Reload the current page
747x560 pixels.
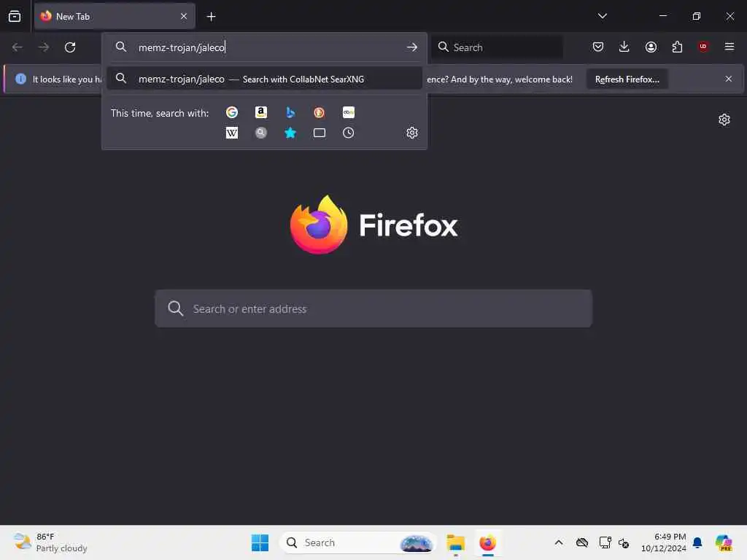coord(70,47)
